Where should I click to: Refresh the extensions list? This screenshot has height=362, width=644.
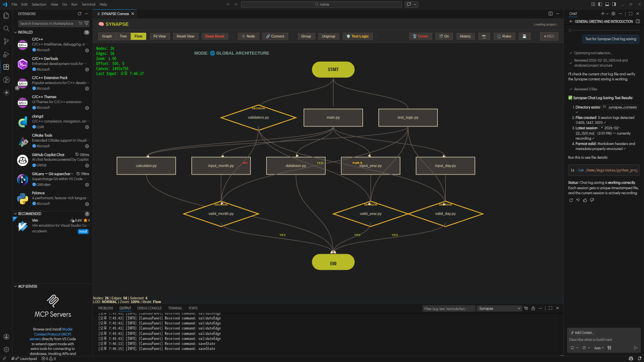tap(79, 14)
